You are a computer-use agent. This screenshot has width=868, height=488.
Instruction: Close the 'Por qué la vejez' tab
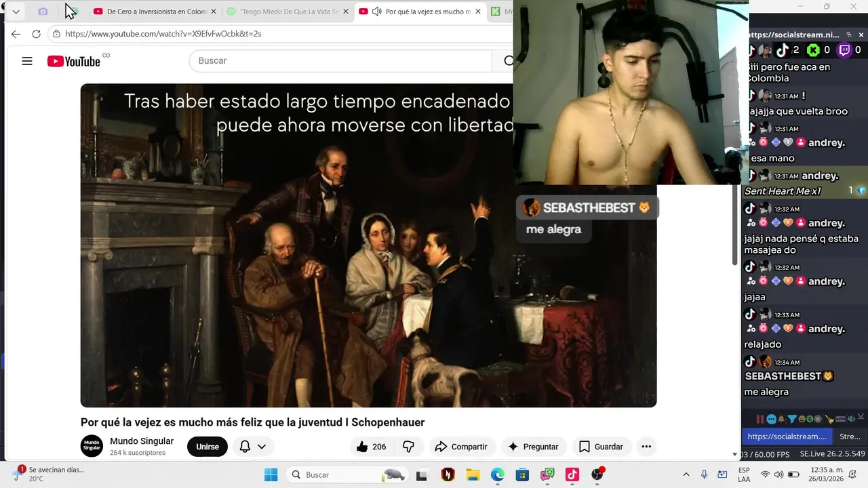click(477, 12)
